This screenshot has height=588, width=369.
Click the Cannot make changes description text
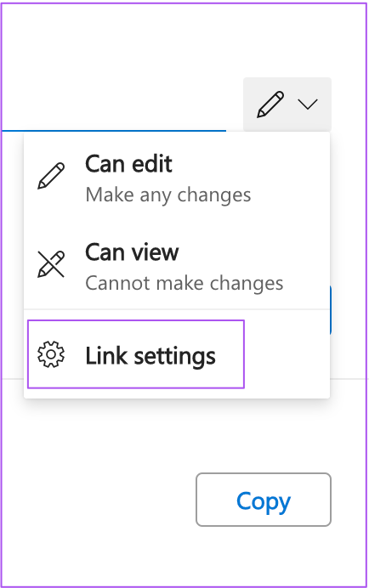click(184, 283)
